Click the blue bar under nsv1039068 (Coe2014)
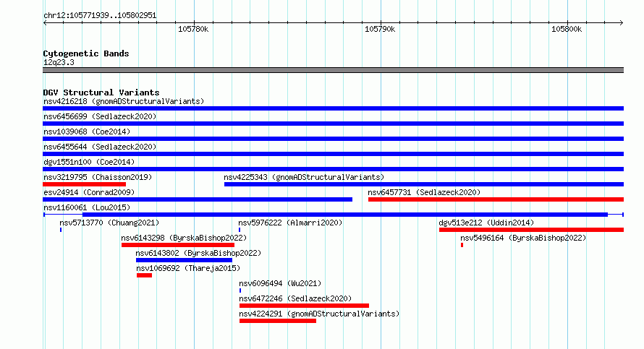The width and height of the screenshot is (644, 349). coord(333,139)
